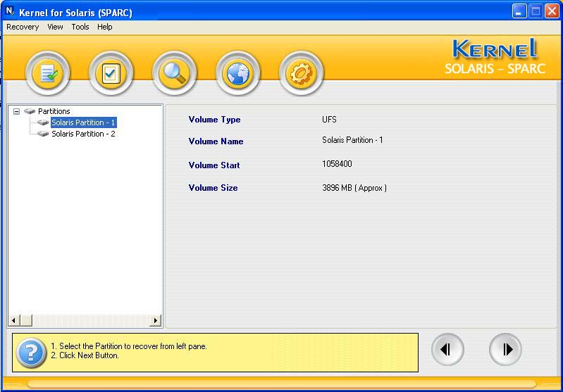Screen dimensions: 563x392
Task: Click the 1058400 volume start value
Action: [x=337, y=164]
